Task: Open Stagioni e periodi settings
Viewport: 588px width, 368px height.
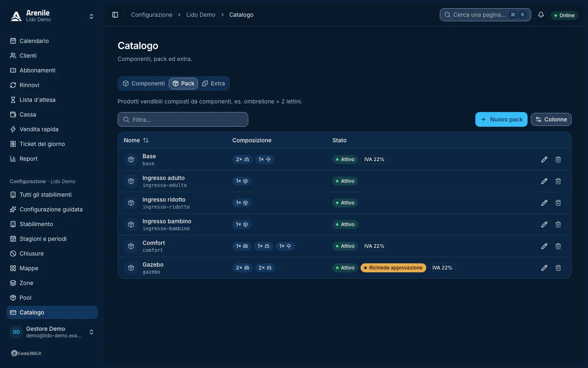Action: (x=52, y=239)
